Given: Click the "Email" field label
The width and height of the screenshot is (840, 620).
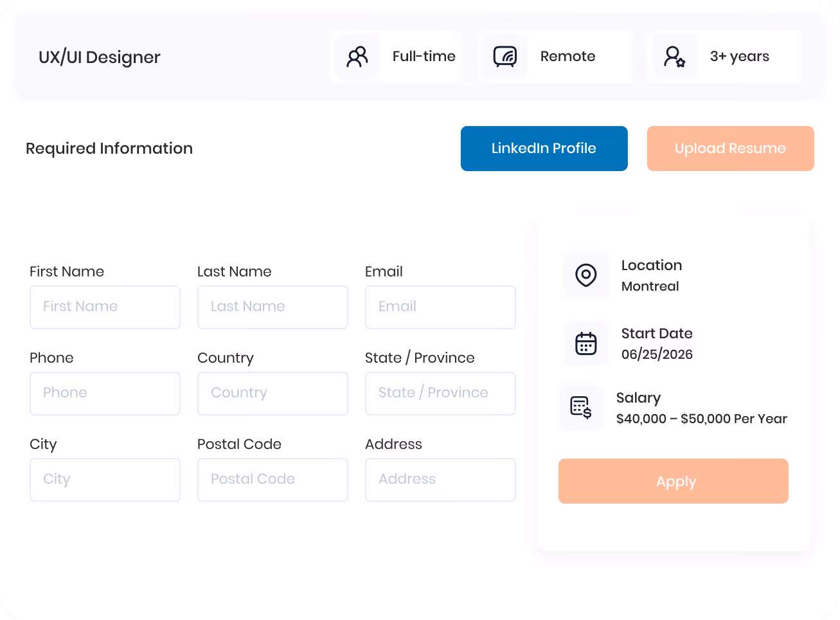Looking at the screenshot, I should [384, 271].
